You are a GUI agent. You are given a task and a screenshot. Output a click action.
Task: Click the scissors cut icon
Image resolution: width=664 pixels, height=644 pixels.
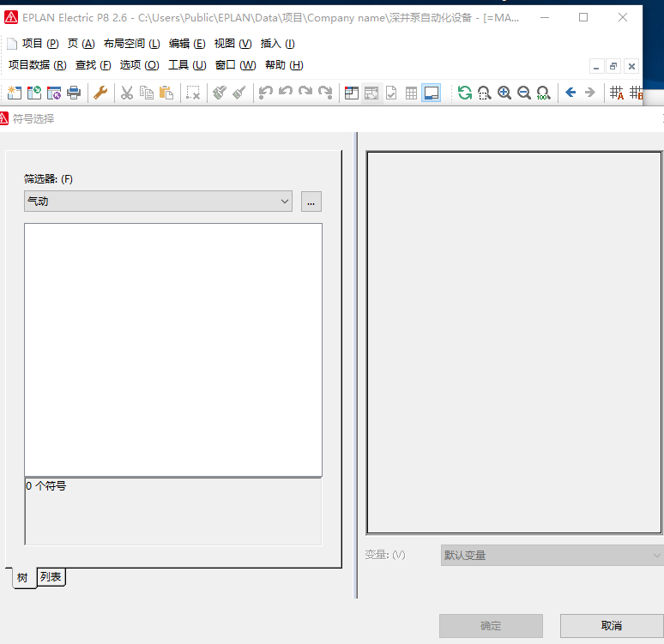pos(127,93)
